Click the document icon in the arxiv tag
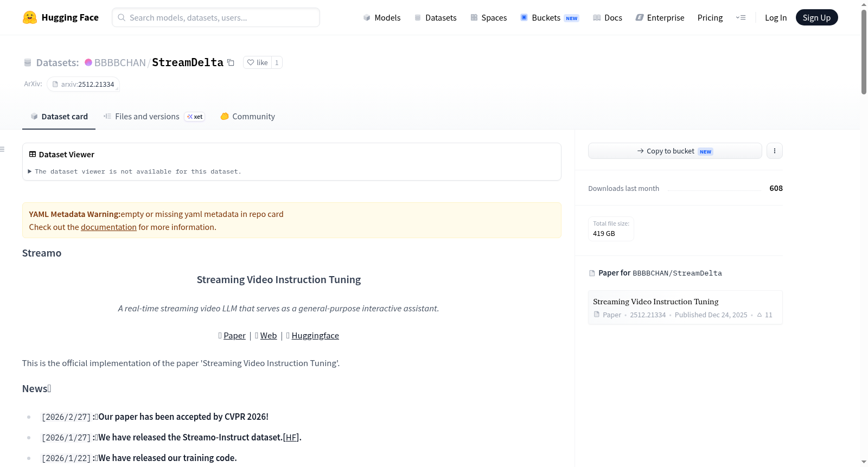The height and width of the screenshot is (467, 868). coord(55,84)
